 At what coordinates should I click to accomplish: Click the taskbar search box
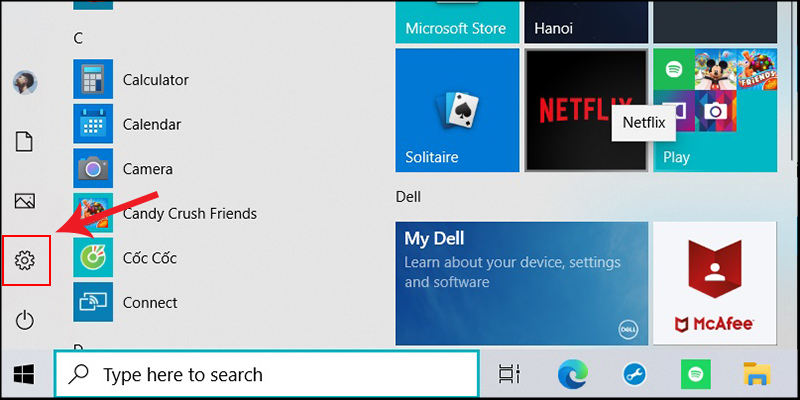[266, 375]
